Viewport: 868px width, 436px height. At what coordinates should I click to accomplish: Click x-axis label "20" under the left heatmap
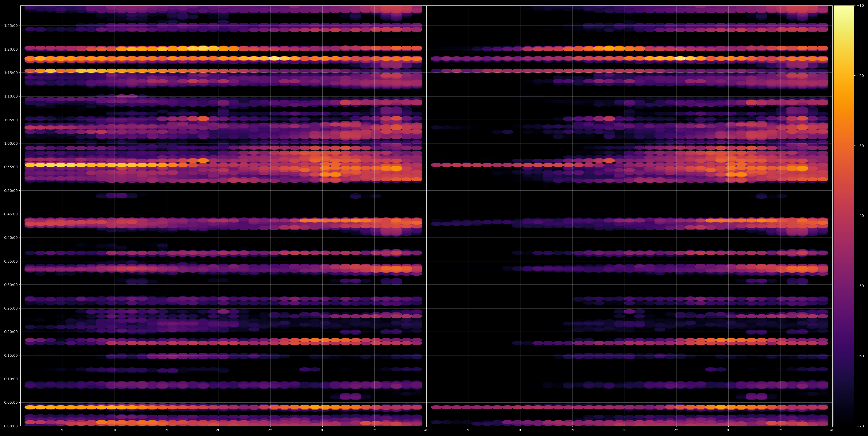coord(218,430)
